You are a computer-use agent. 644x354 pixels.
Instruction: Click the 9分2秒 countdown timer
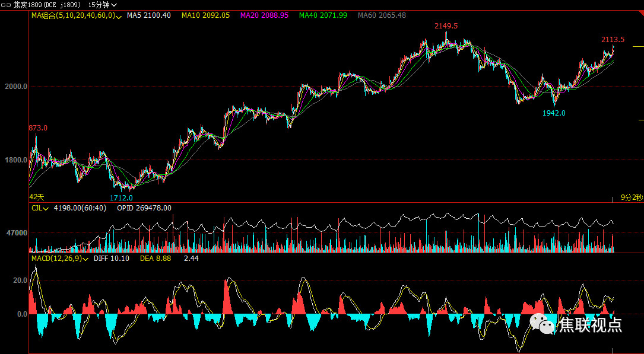click(x=632, y=197)
